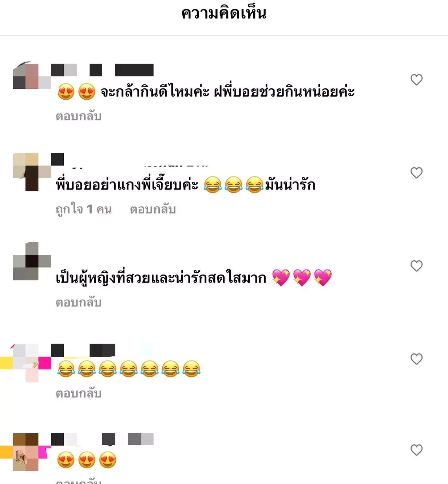The width and height of the screenshot is (448, 484).
Task: Open username above heart-eyes emojis comment
Action: [x=102, y=439]
